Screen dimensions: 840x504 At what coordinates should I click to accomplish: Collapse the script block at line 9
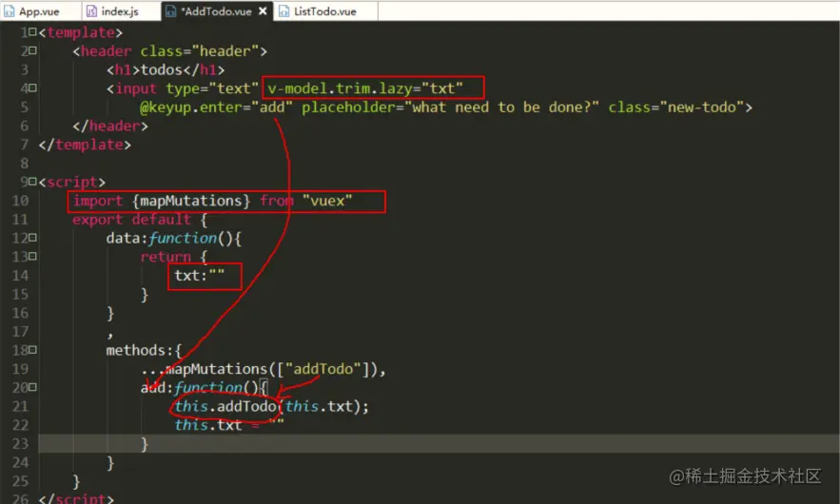pyautogui.click(x=32, y=182)
